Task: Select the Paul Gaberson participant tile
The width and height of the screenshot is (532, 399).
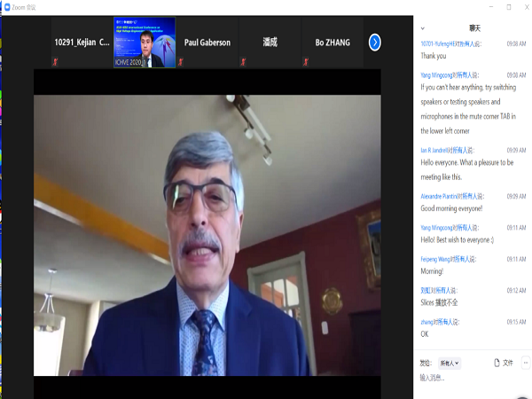Action: (x=207, y=42)
